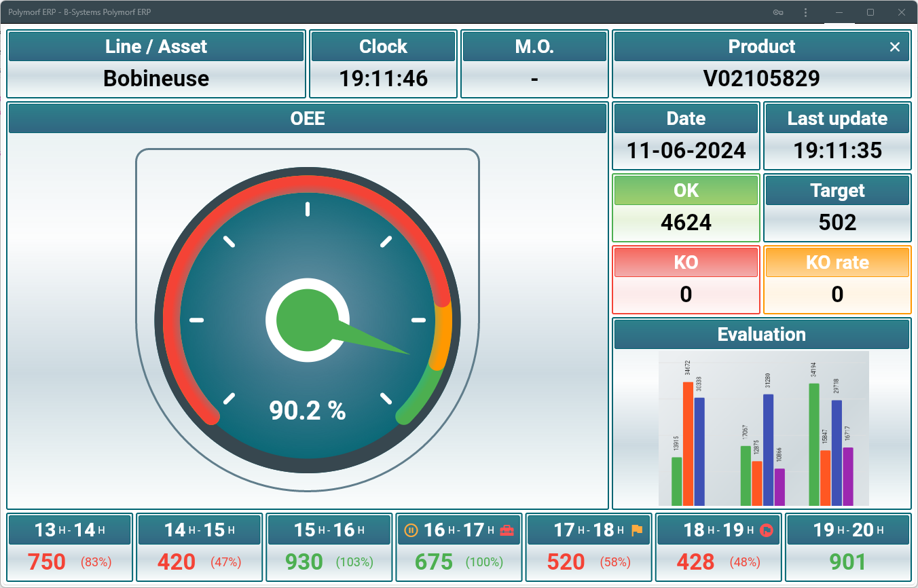The width and height of the screenshot is (918, 588).
Task: Click the pause icon on the 16H-17H slot
Action: (x=410, y=530)
